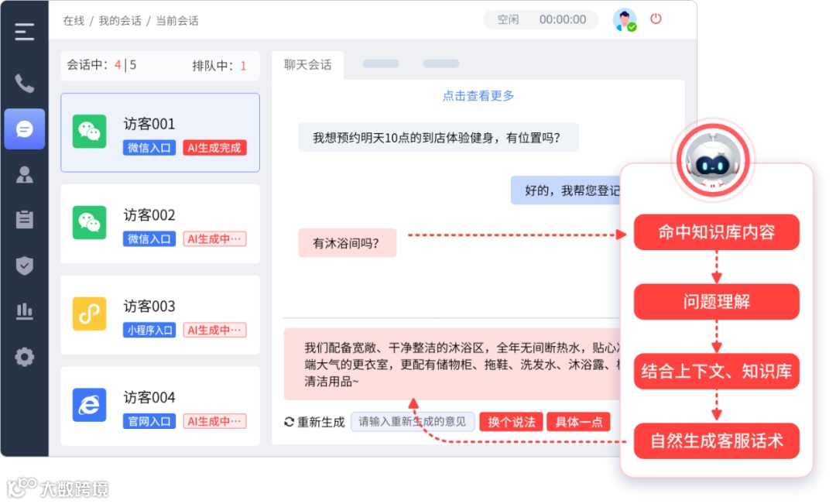This screenshot has height=504, width=836.
Task: Click the red power logout icon
Action: click(x=656, y=19)
